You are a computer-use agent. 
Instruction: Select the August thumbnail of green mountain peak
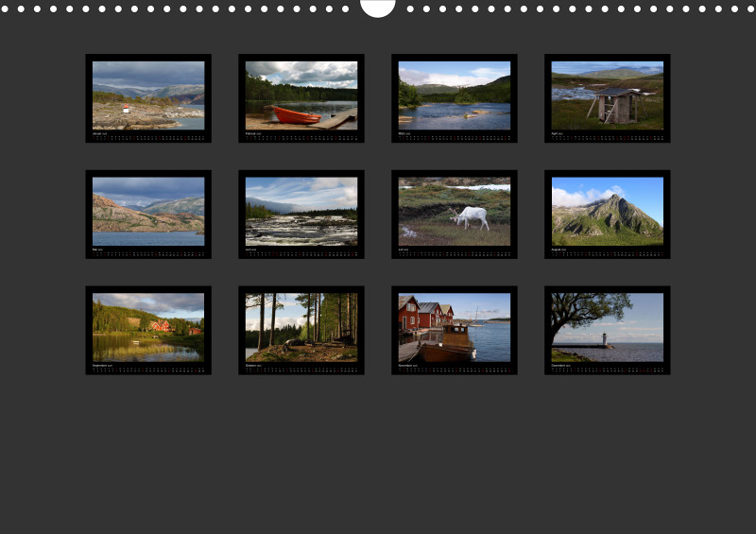tap(608, 215)
